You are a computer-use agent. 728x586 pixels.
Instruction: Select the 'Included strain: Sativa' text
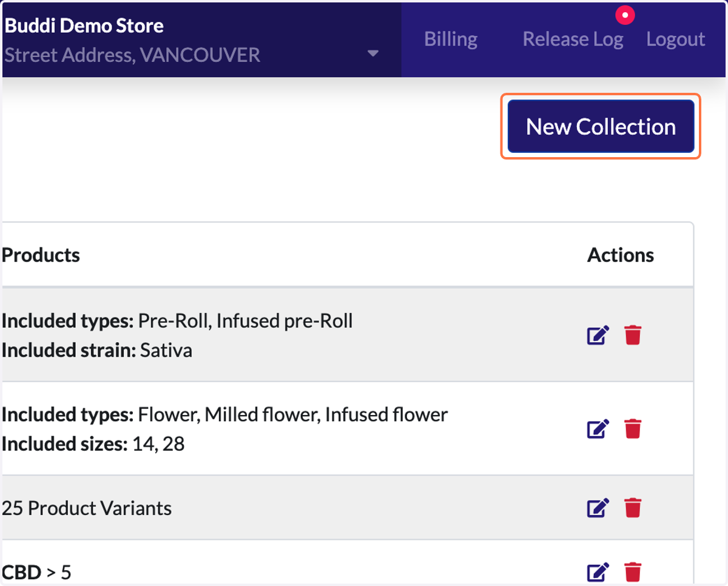click(x=97, y=350)
